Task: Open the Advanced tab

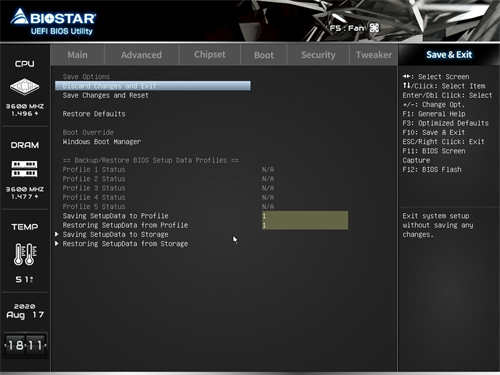Action: coord(141,55)
